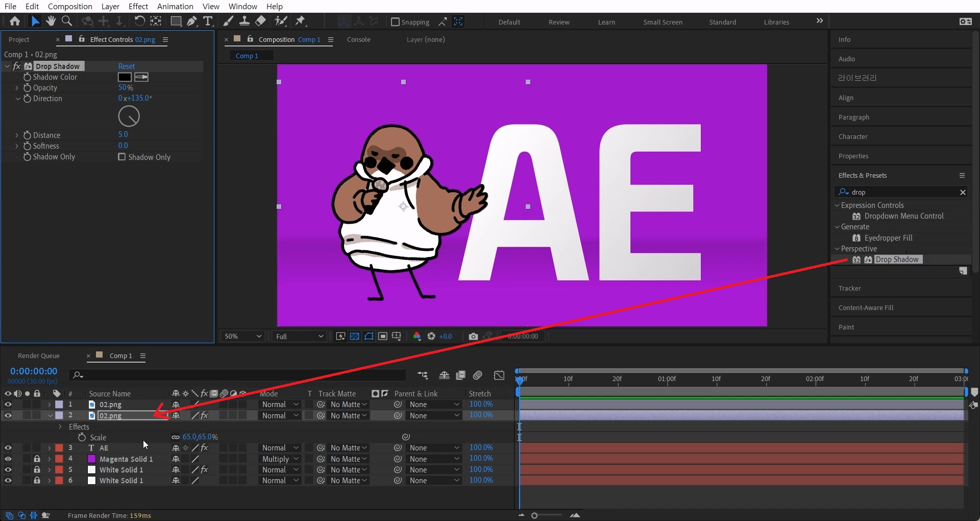Select the Eraser tool
980x521 pixels.
pyautogui.click(x=260, y=21)
